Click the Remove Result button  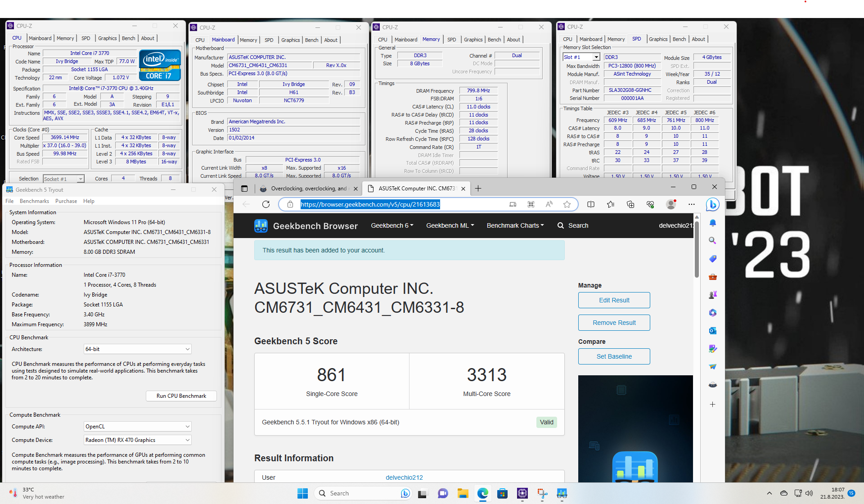tap(614, 323)
